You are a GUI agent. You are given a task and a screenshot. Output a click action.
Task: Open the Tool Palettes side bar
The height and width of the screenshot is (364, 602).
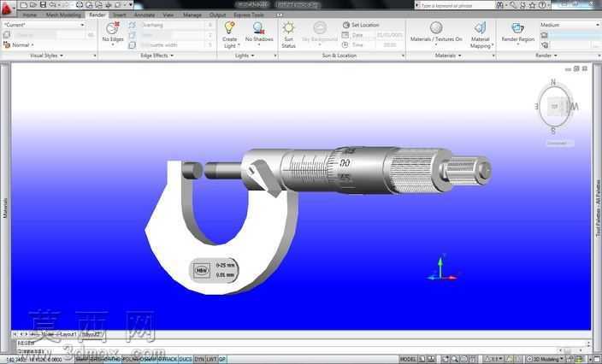(599, 208)
